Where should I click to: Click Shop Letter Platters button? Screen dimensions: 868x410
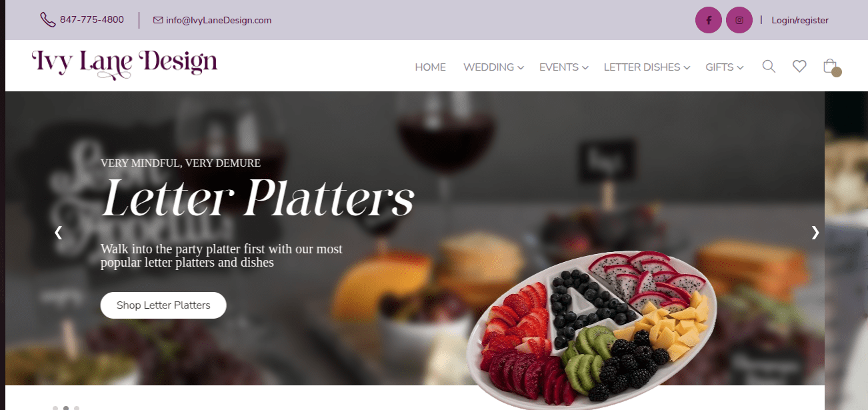click(163, 305)
